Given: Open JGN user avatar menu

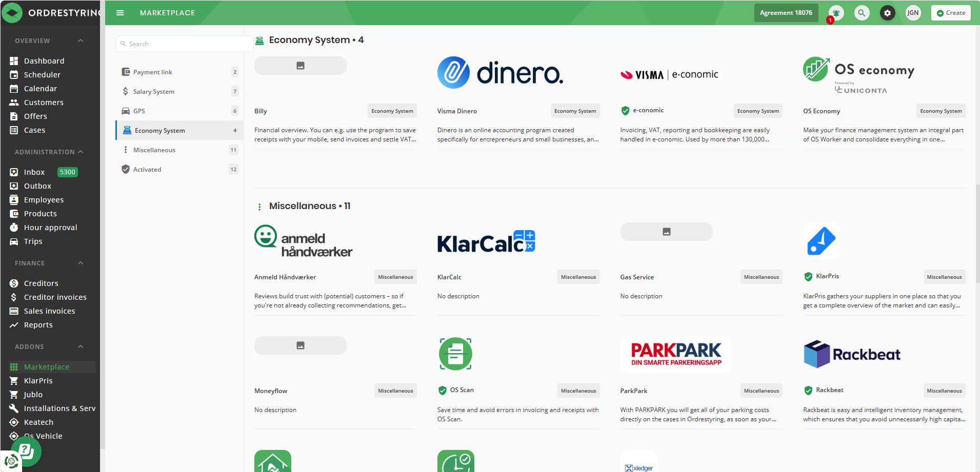Looking at the screenshot, I should click(x=913, y=13).
